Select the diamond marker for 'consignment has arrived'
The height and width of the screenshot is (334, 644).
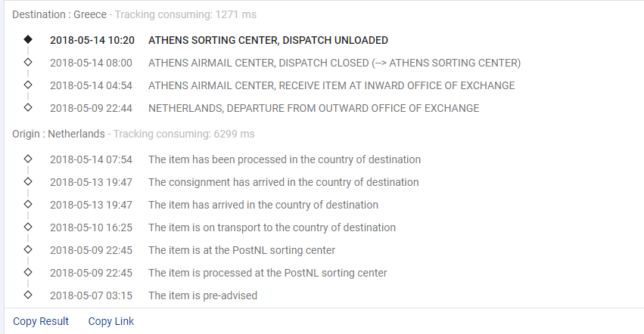tap(28, 181)
